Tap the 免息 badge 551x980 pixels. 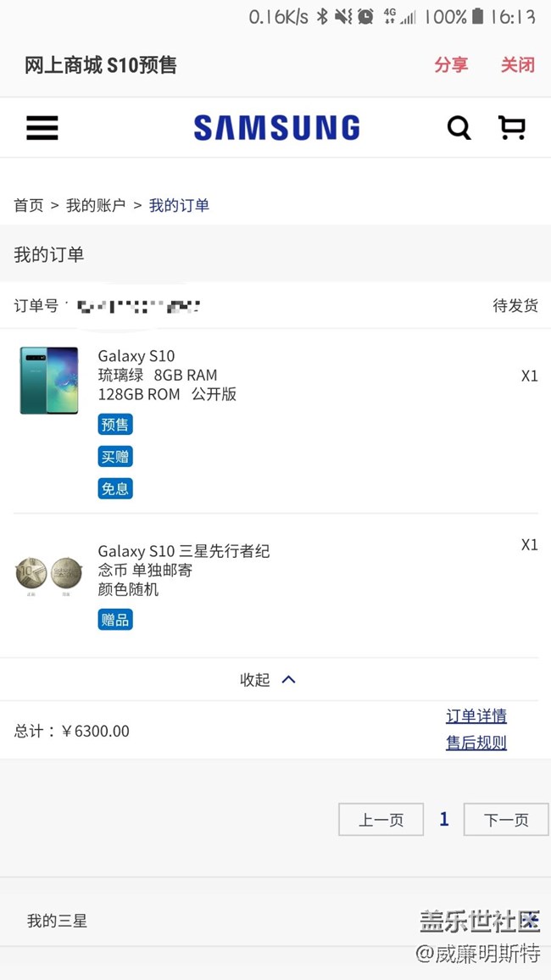click(x=114, y=488)
